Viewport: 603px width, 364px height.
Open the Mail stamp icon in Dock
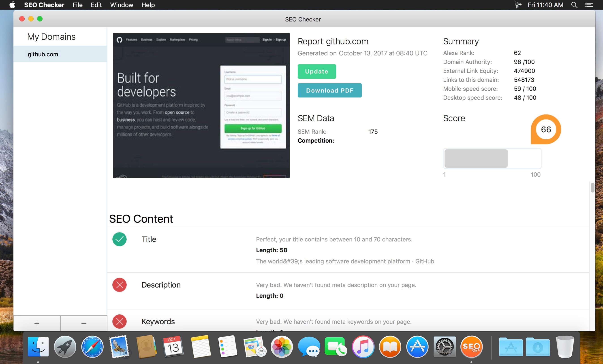(x=120, y=346)
